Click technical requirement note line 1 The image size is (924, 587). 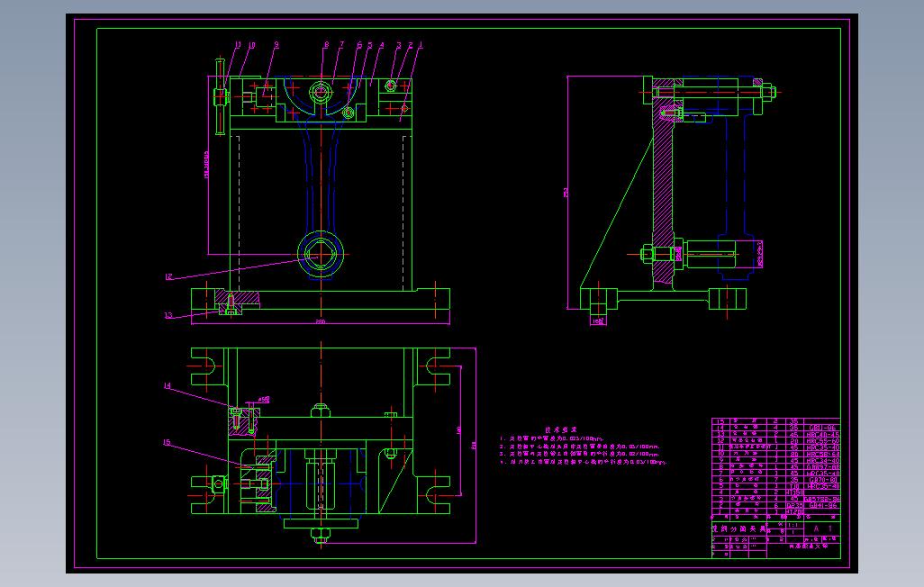(552, 438)
